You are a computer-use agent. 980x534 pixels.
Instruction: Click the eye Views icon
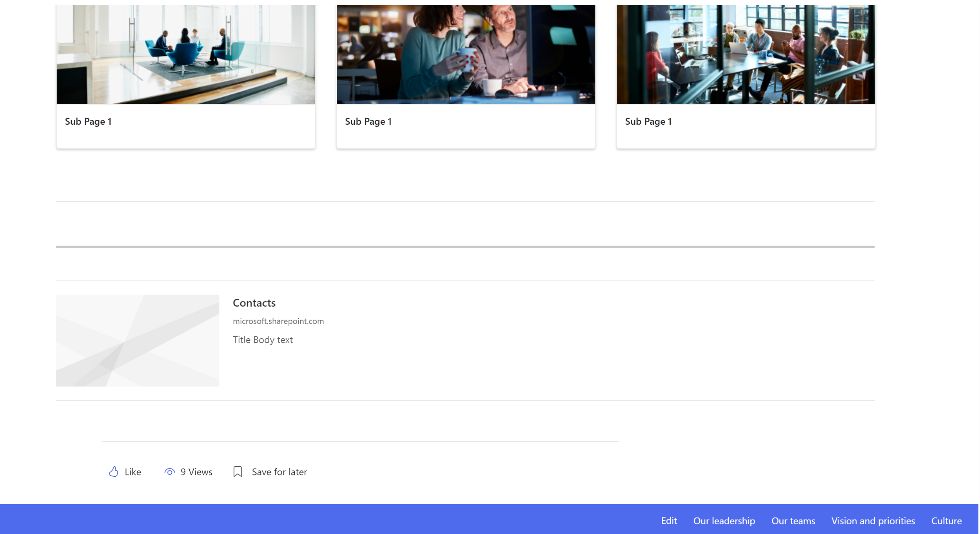169,472
